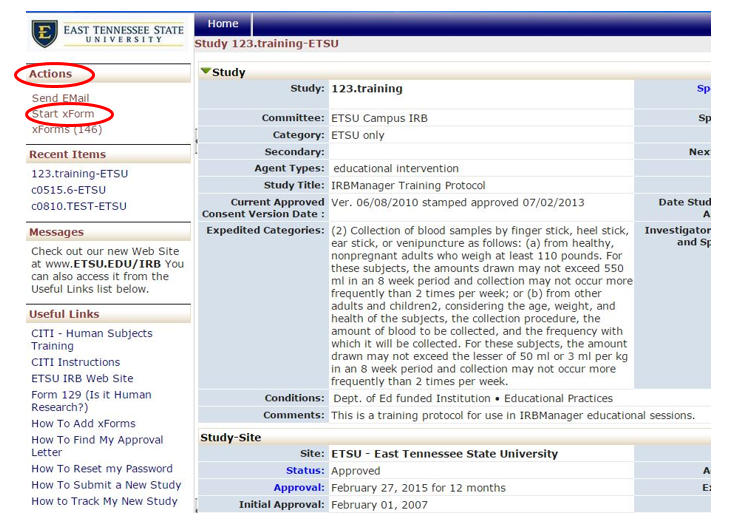730x520 pixels.
Task: Click the East Tennessee State University logo
Action: [107, 33]
